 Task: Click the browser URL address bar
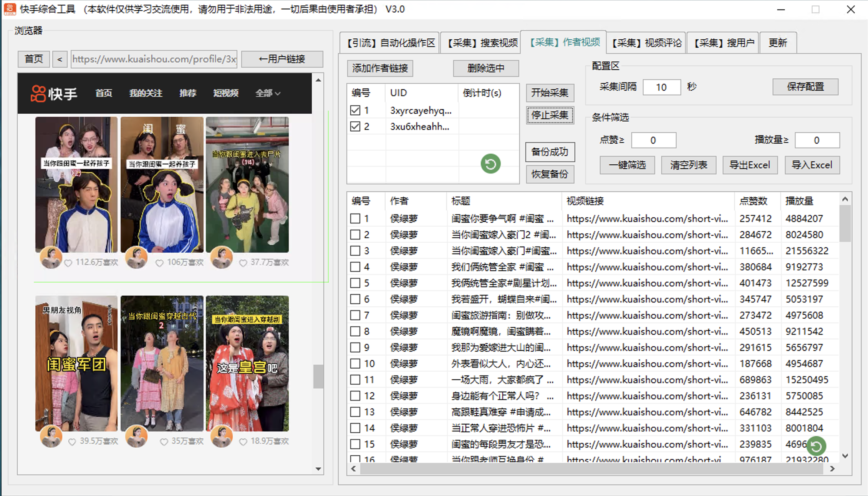pyautogui.click(x=154, y=59)
